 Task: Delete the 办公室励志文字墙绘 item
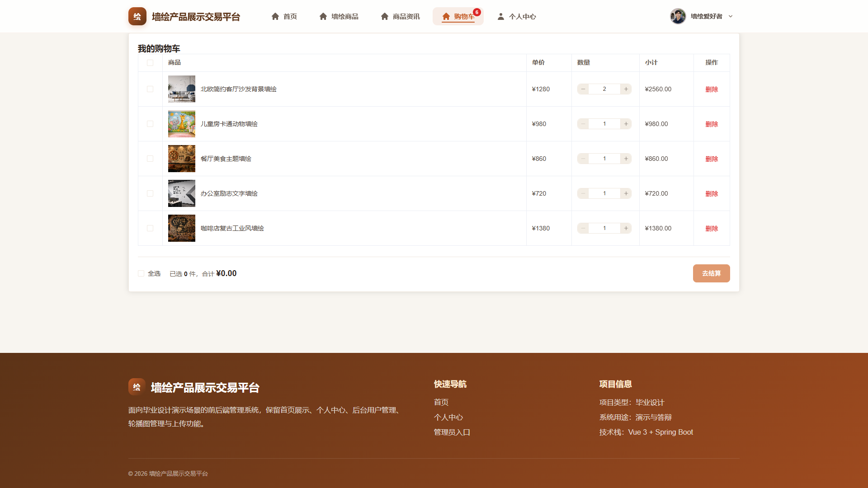[712, 193]
